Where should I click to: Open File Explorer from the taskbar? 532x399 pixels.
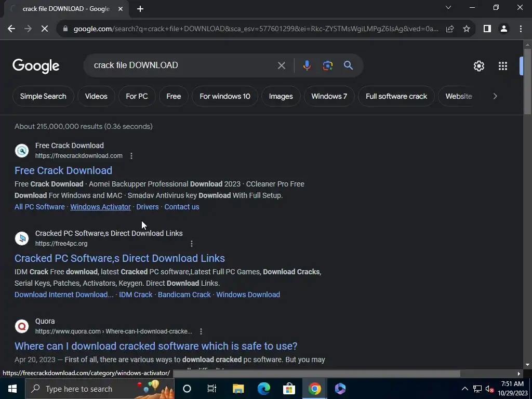click(x=238, y=389)
